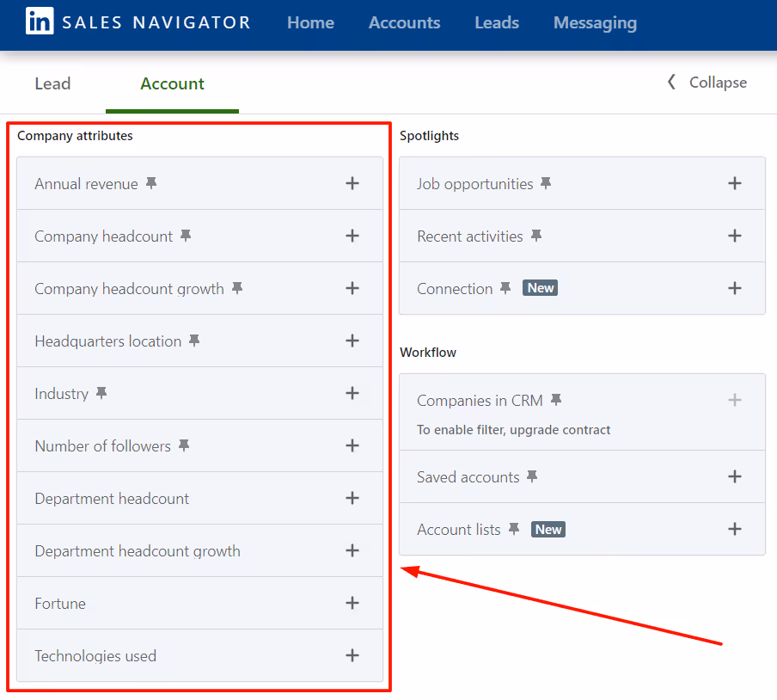
Task: Pin the Annual revenue filter
Action: [151, 182]
